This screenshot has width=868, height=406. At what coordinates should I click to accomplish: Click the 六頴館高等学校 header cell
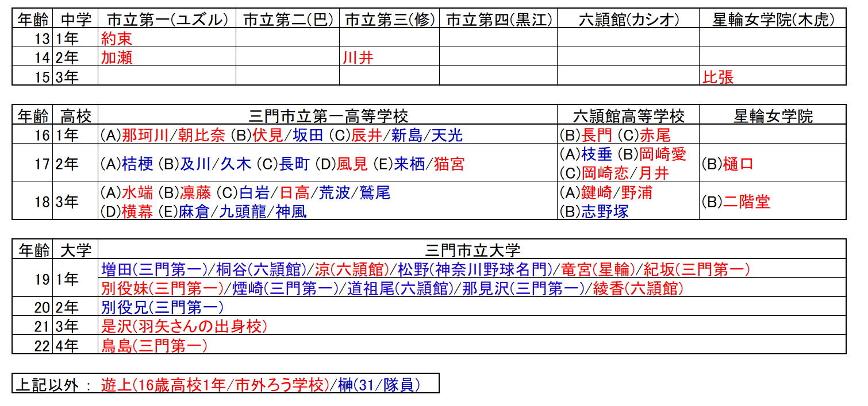[628, 116]
